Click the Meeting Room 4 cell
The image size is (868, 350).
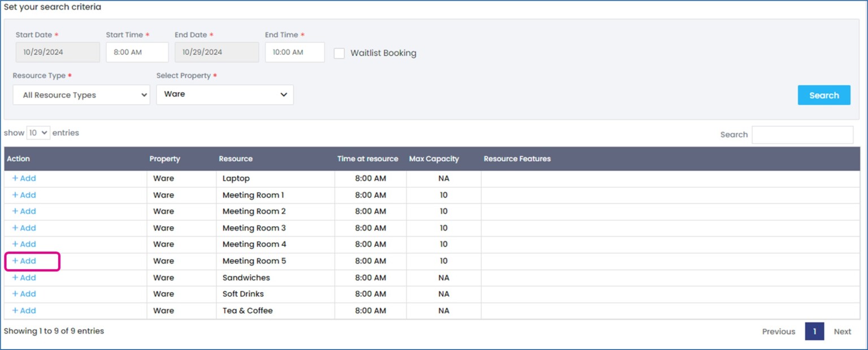pyautogui.click(x=275, y=244)
